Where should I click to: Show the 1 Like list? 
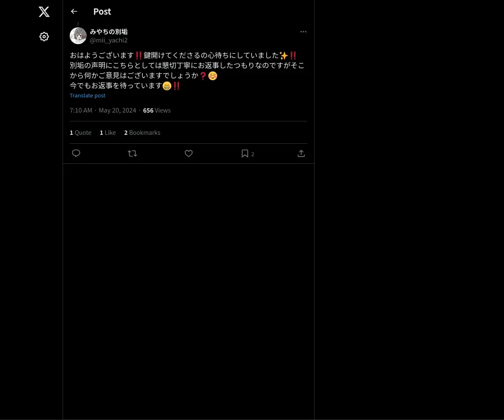(x=108, y=132)
